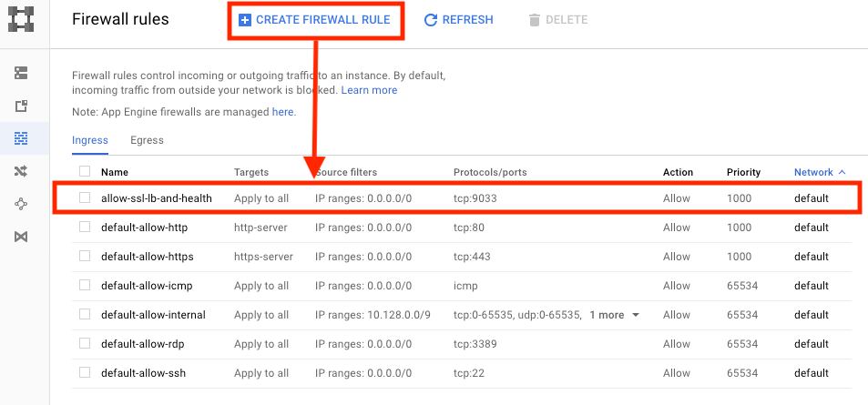The height and width of the screenshot is (405, 868).
Task: Expand the "1 more" protocols dropdown
Action: coord(614,315)
